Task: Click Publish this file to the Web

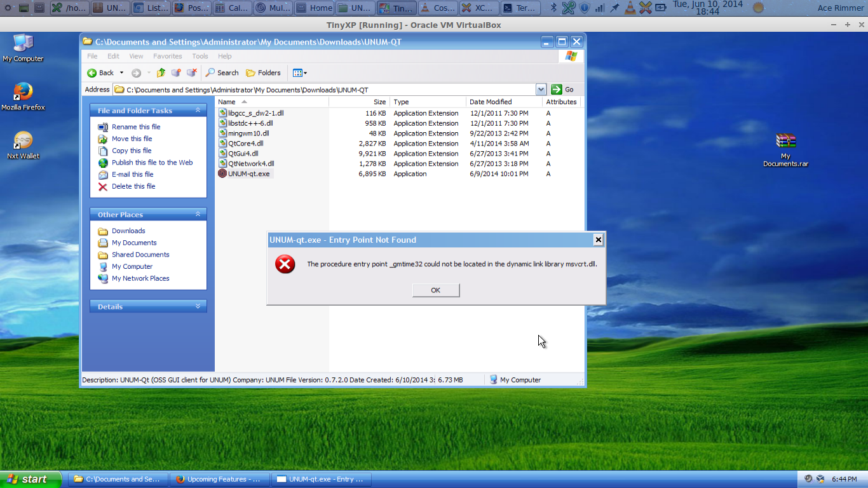Action: click(153, 163)
